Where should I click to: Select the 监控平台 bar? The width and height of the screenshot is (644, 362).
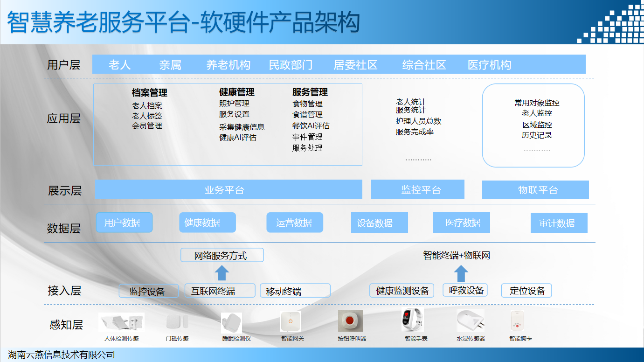[418, 189]
